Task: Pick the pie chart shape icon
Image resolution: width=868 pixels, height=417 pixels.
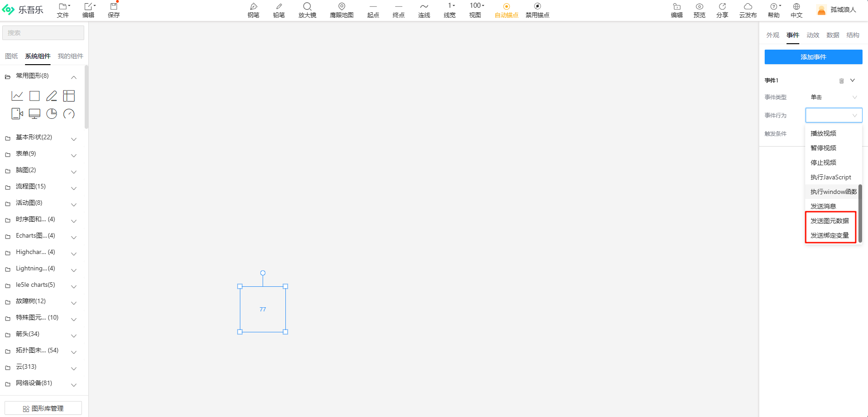Action: tap(52, 114)
